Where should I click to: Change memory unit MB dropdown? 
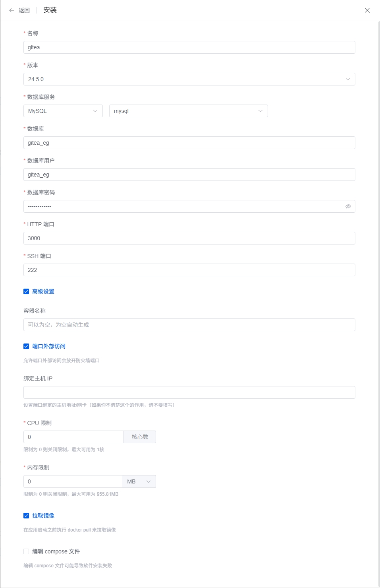pos(139,481)
